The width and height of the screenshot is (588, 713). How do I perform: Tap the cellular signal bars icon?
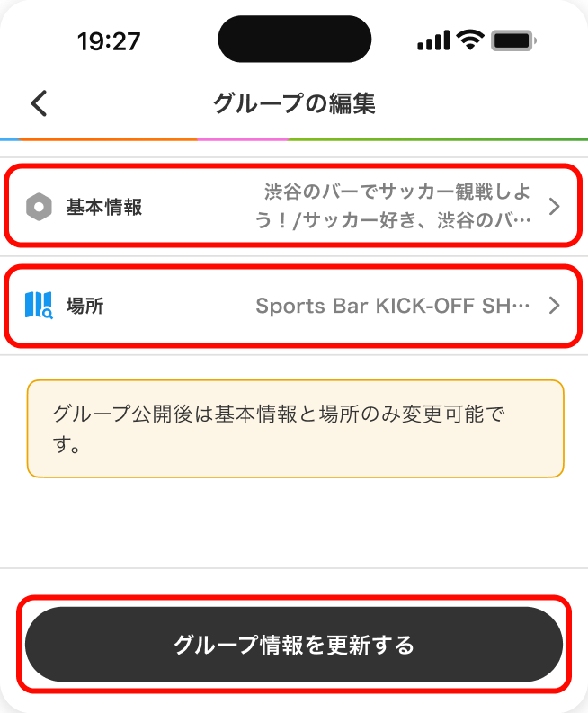(433, 40)
